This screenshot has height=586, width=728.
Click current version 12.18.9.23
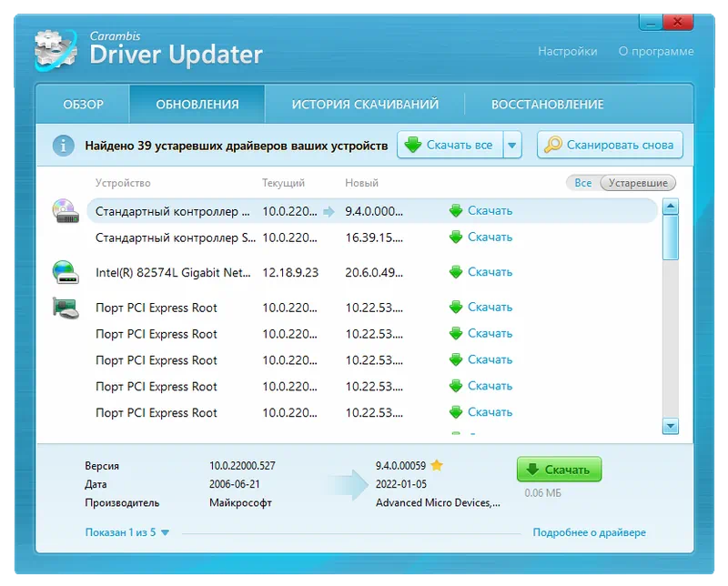pos(290,273)
